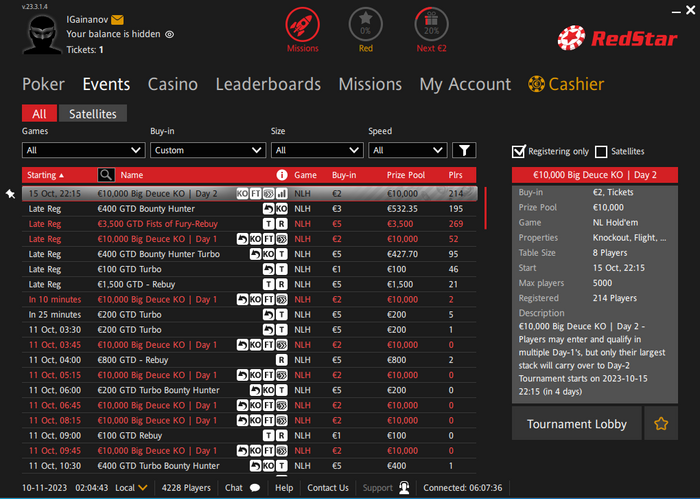Screen dimensions: 700x499
Task: Click the R icon on €800 GTD - Rebuy
Action: click(x=282, y=360)
